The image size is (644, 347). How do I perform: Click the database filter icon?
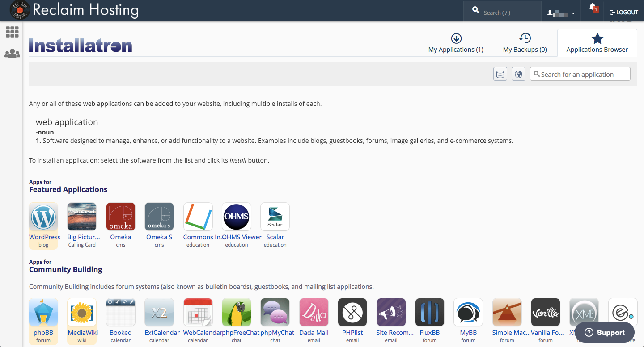(x=500, y=74)
